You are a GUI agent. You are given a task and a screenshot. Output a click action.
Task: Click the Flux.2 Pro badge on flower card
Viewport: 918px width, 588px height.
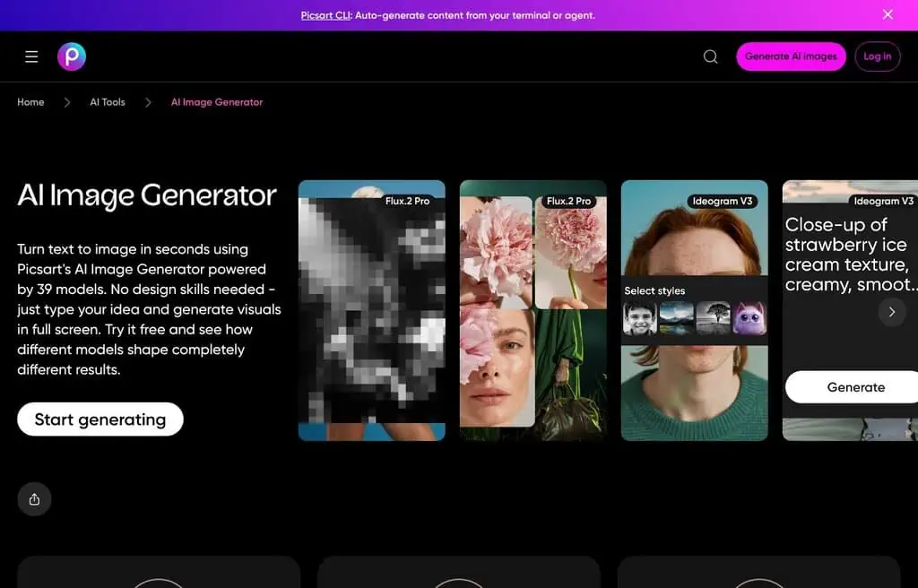[568, 201]
